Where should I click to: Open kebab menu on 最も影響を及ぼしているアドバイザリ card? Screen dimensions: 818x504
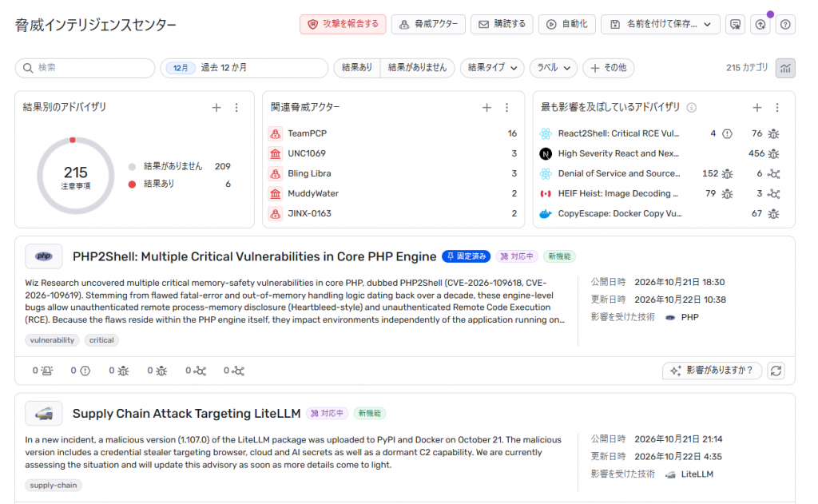click(x=776, y=108)
